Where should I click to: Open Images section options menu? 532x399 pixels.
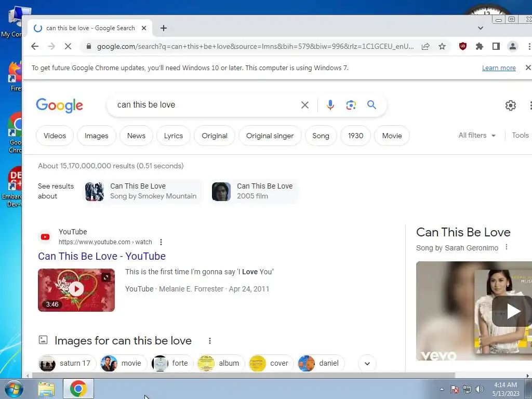[210, 341]
